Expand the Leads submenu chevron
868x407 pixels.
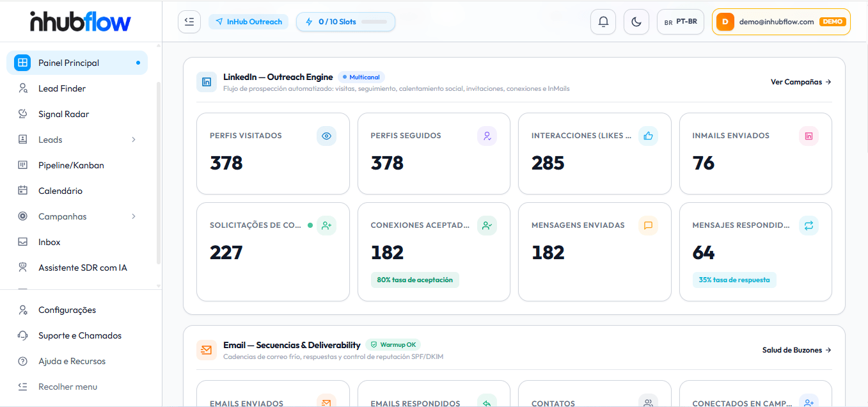click(134, 140)
